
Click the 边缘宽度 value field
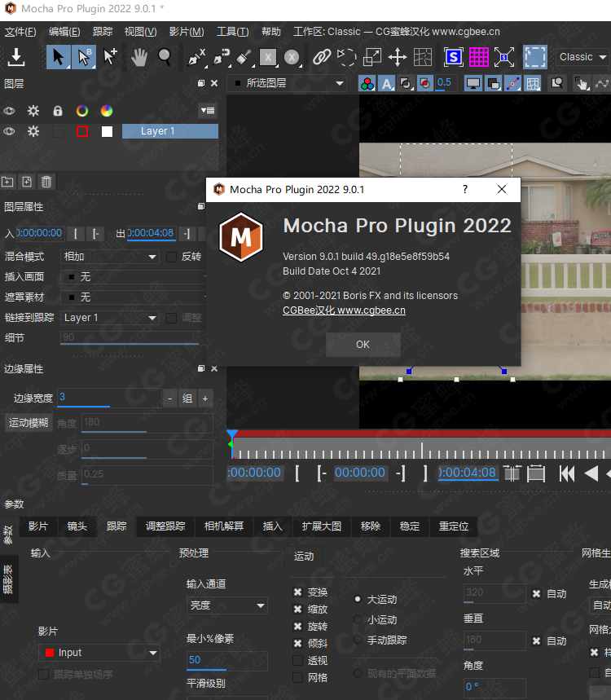tap(109, 398)
